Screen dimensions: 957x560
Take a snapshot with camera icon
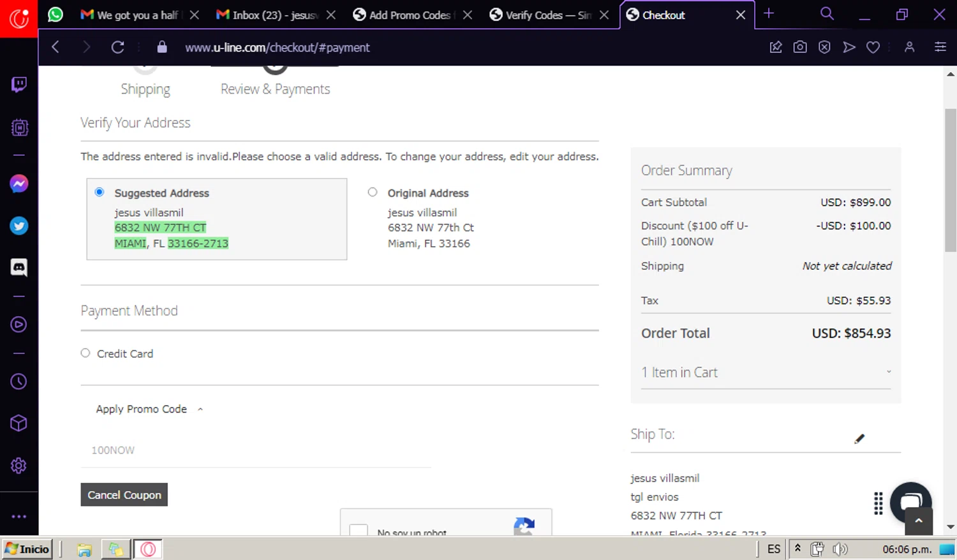pyautogui.click(x=799, y=47)
